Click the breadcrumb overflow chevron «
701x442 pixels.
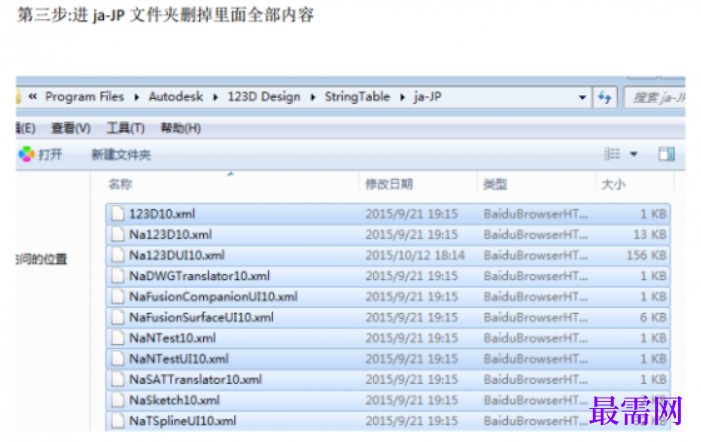click(33, 97)
